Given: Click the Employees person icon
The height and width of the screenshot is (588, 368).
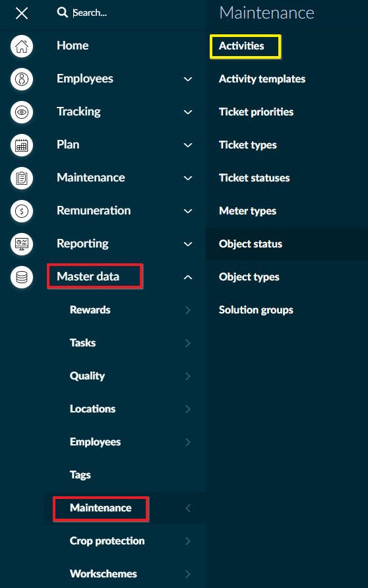Looking at the screenshot, I should pyautogui.click(x=22, y=79).
